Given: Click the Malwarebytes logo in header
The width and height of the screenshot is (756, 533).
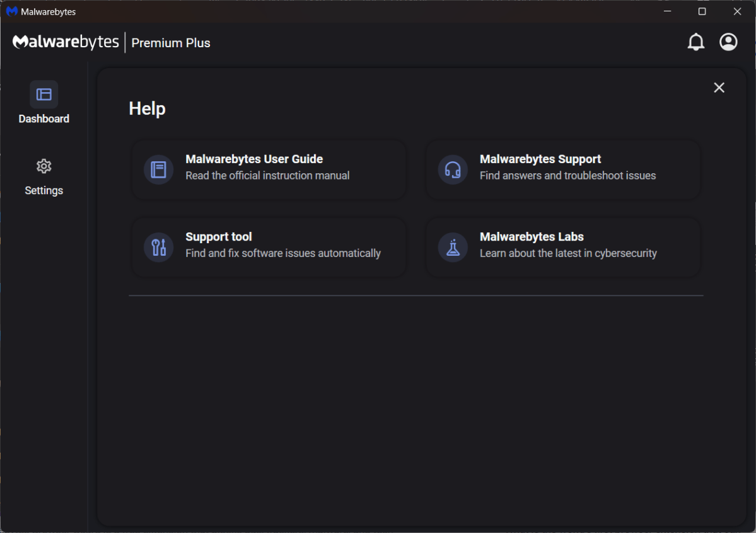Looking at the screenshot, I should coord(66,42).
